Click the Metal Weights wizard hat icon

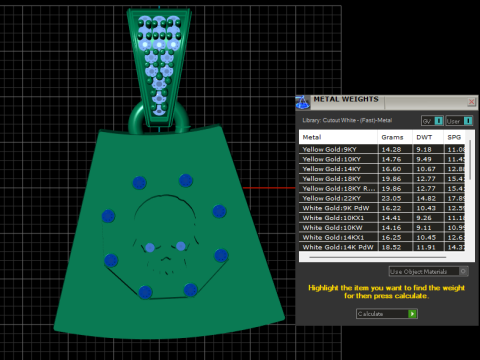[x=303, y=103]
